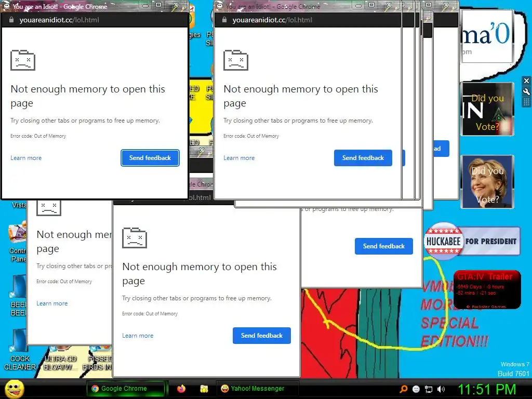Click the grey smiley tray icon

416,389
